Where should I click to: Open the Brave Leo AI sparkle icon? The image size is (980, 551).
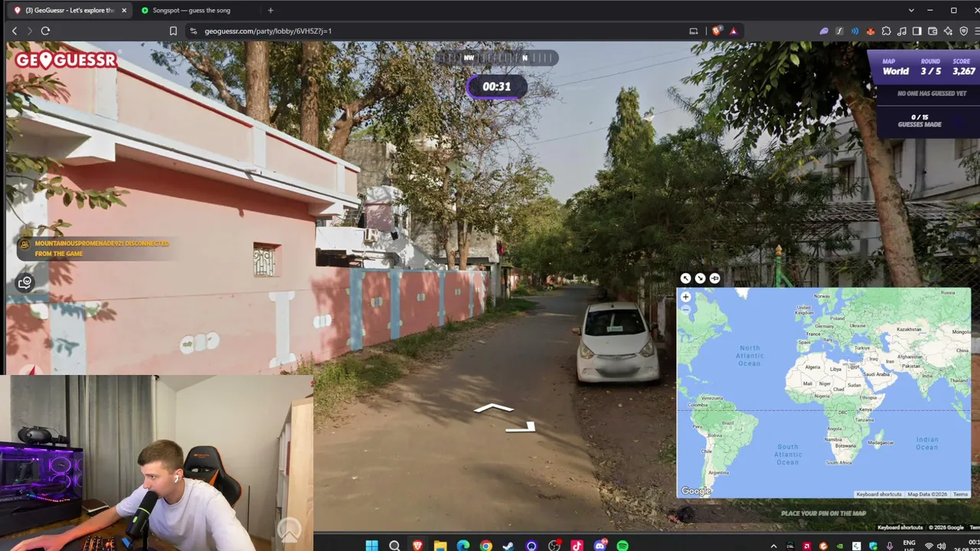pyautogui.click(x=948, y=31)
